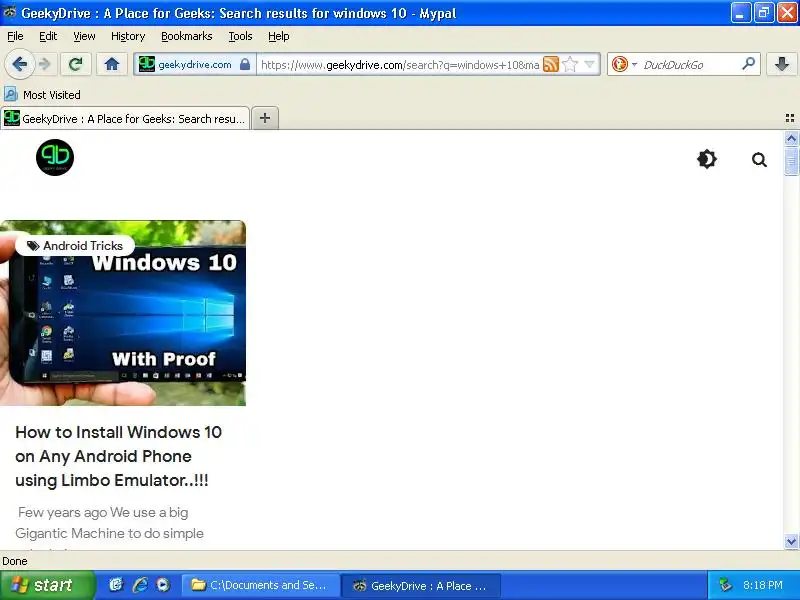The width and height of the screenshot is (800, 600).
Task: Select the GeekyDrive search results tab
Action: (125, 118)
